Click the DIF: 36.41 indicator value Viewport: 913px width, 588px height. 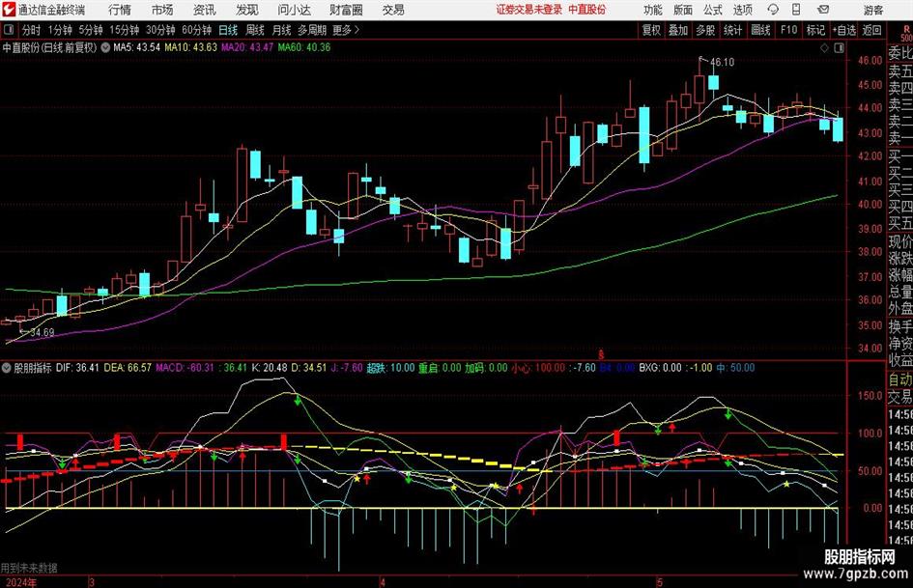77,368
